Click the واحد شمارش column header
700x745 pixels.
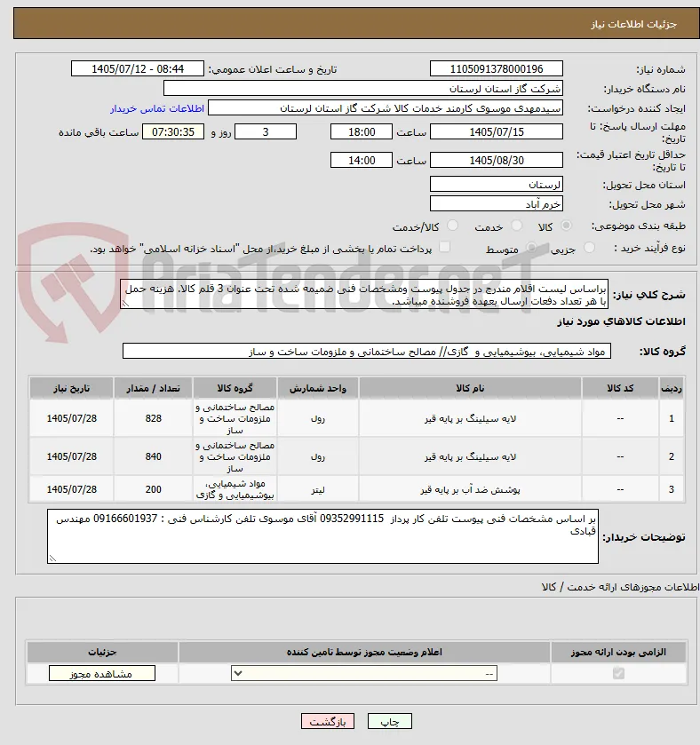318,388
